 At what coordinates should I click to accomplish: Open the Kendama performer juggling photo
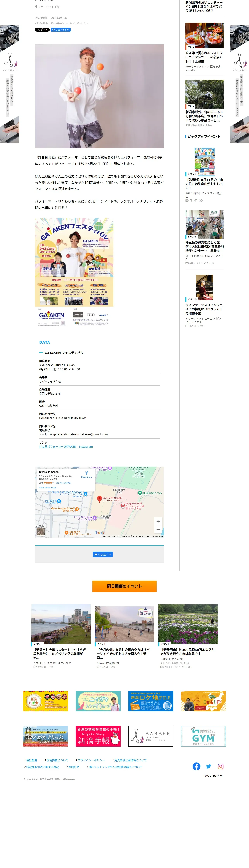99,96
